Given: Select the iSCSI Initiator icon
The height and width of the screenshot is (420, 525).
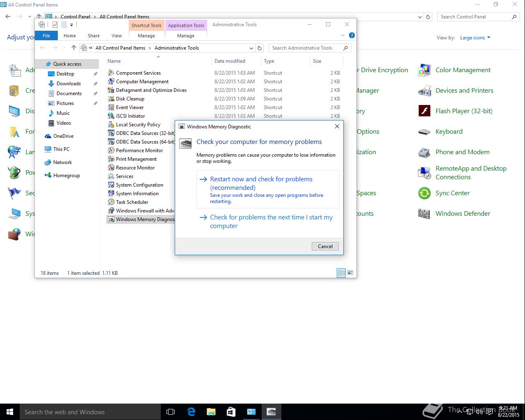Looking at the screenshot, I should (111, 116).
